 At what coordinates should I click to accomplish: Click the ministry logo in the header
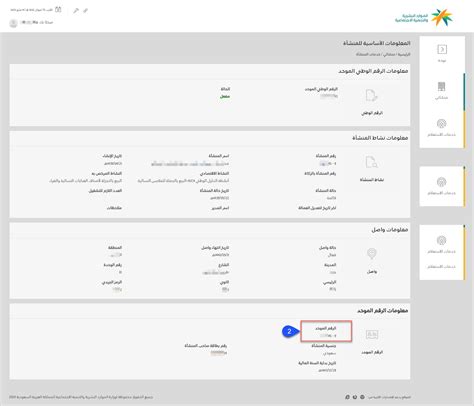pyautogui.click(x=424, y=18)
